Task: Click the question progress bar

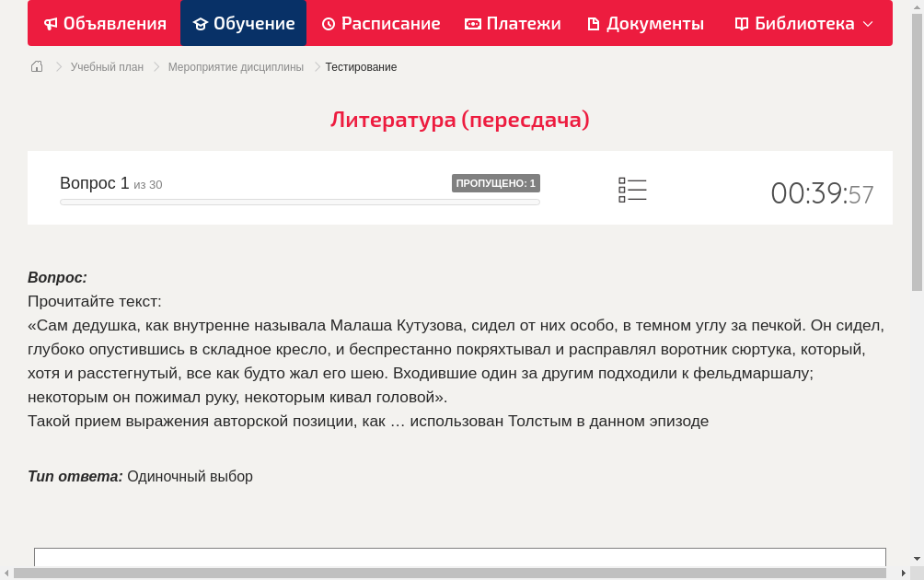Action: pyautogui.click(x=299, y=202)
